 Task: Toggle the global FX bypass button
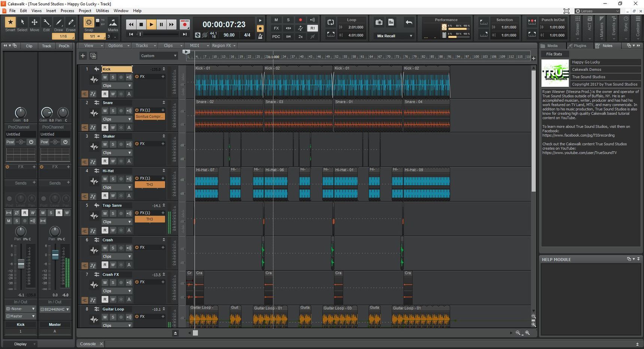tap(276, 28)
